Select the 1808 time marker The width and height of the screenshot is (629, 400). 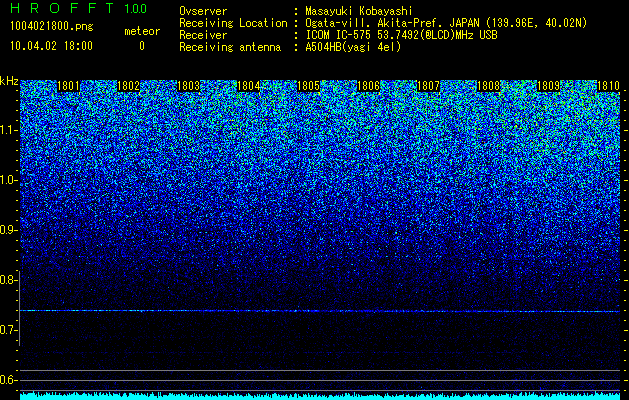click(488, 86)
